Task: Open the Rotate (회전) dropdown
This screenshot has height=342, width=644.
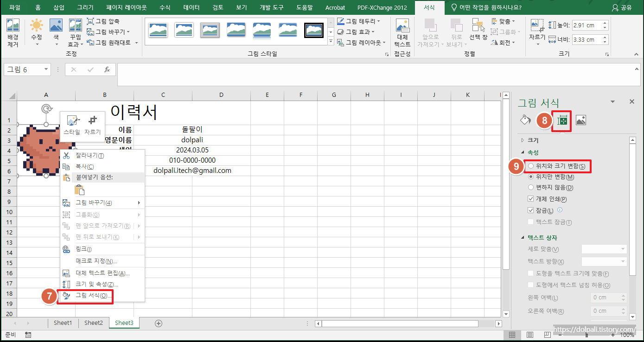Action: pos(503,43)
